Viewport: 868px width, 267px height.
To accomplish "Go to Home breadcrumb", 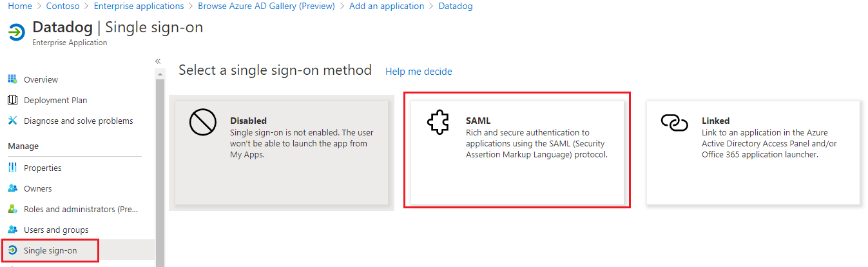I will pyautogui.click(x=19, y=6).
